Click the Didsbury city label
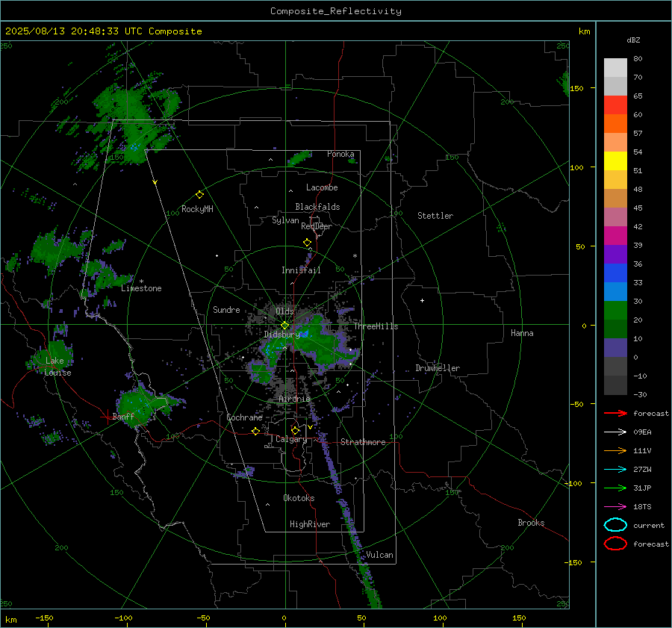 tap(281, 335)
